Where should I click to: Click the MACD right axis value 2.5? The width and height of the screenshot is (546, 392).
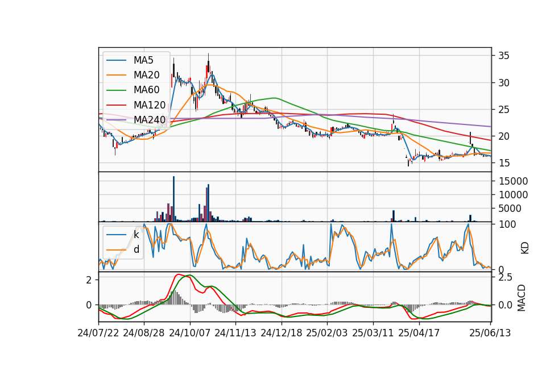coord(505,278)
